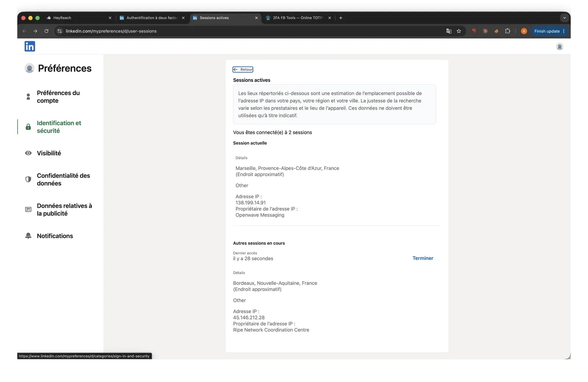Close the 2FA FB Tools tab
588x382 pixels.
[329, 18]
